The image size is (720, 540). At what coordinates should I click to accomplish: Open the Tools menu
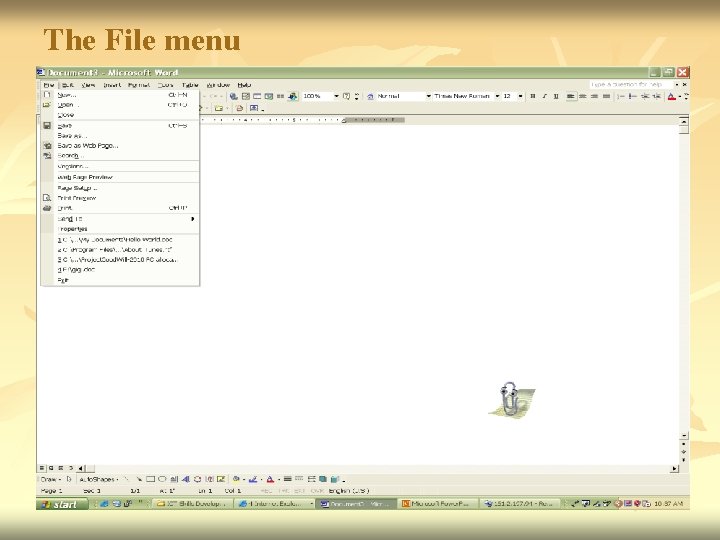click(x=165, y=85)
